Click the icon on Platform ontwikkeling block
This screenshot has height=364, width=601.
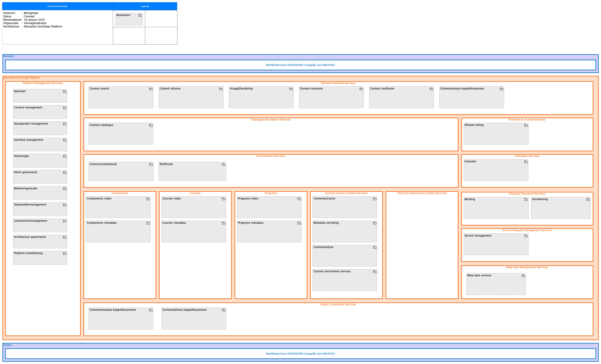65,254
